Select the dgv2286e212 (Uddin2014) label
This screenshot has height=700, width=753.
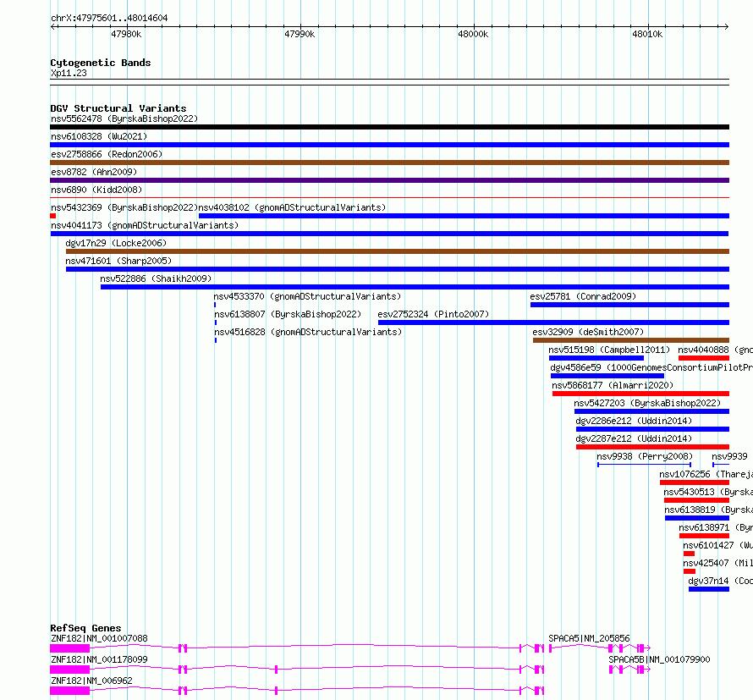(634, 421)
